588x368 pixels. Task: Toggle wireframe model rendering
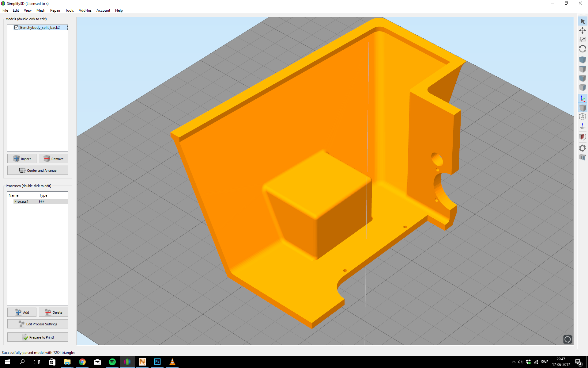coord(582,117)
